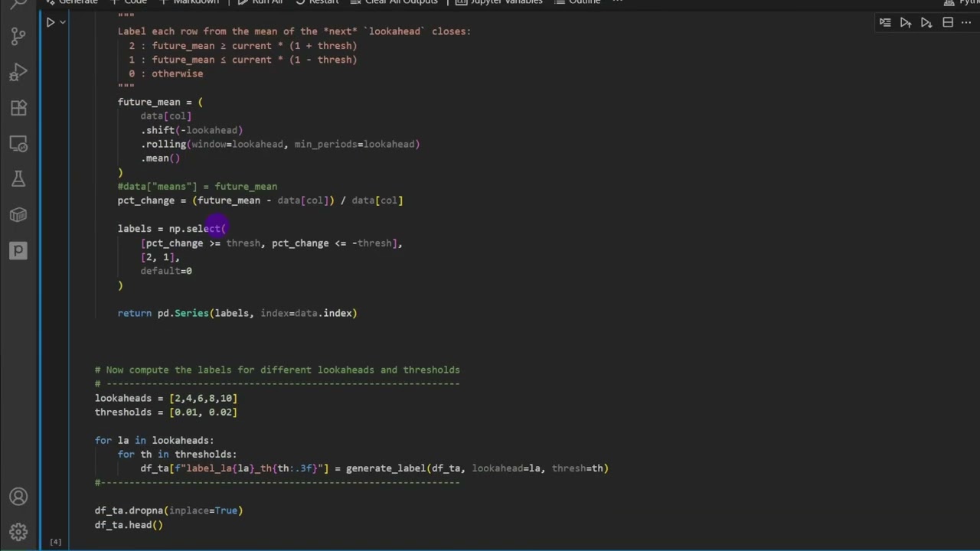Click 'lookaheads = [2,4,6,8,10]' line
The width and height of the screenshot is (980, 551).
pyautogui.click(x=166, y=398)
